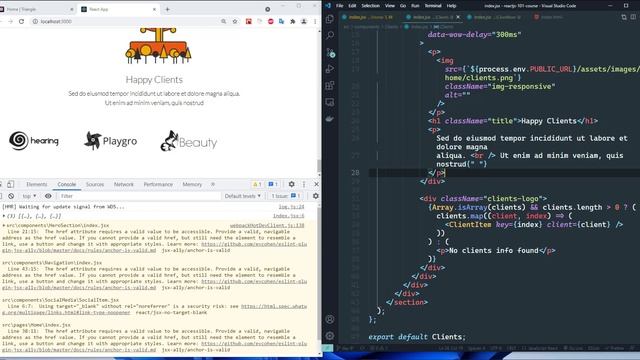Open VS Code Extensions view icon

330,86
